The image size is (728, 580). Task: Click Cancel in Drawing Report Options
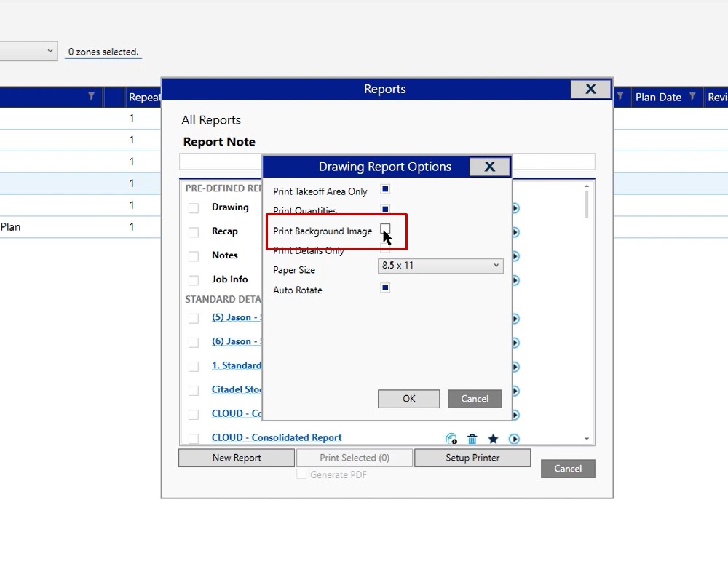tap(475, 399)
